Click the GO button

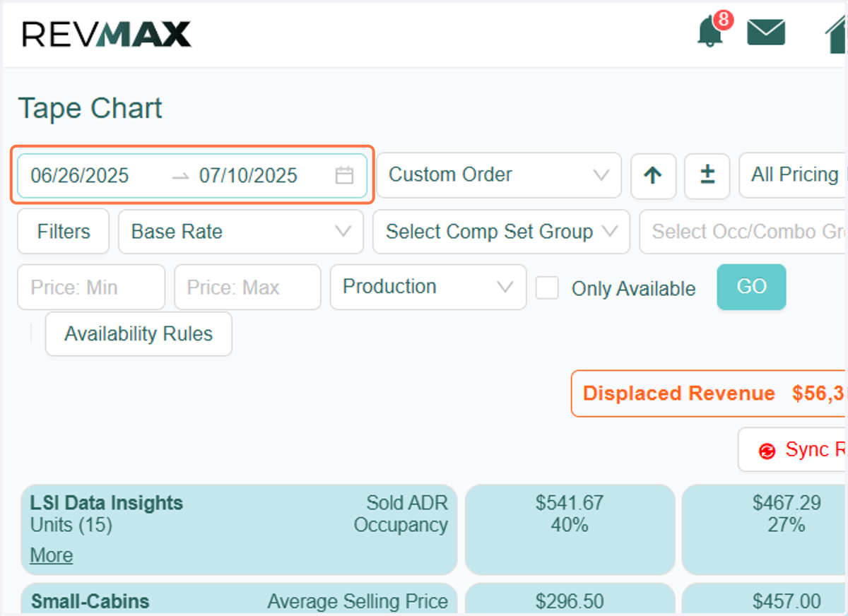(x=751, y=287)
